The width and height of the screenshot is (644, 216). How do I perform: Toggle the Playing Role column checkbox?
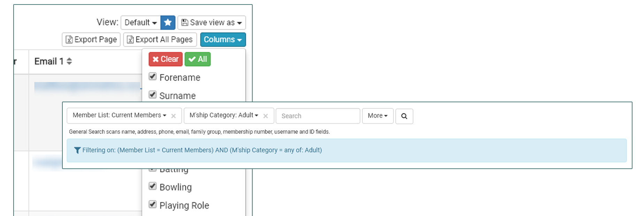point(153,204)
